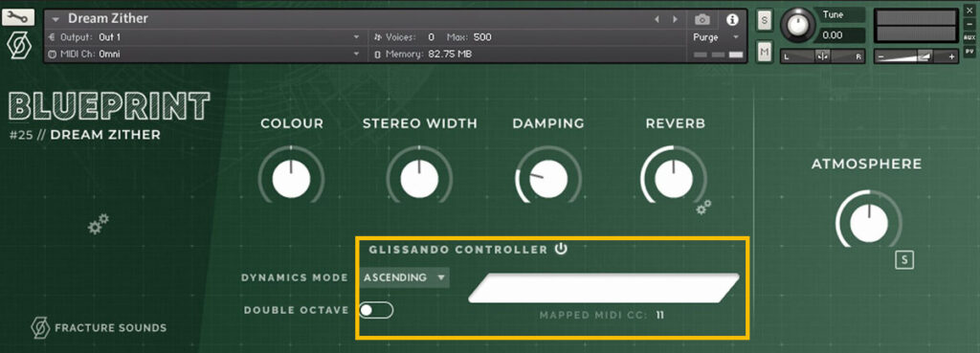Click the Max voices value 500
Screen dimensions: 980x353
482,37
